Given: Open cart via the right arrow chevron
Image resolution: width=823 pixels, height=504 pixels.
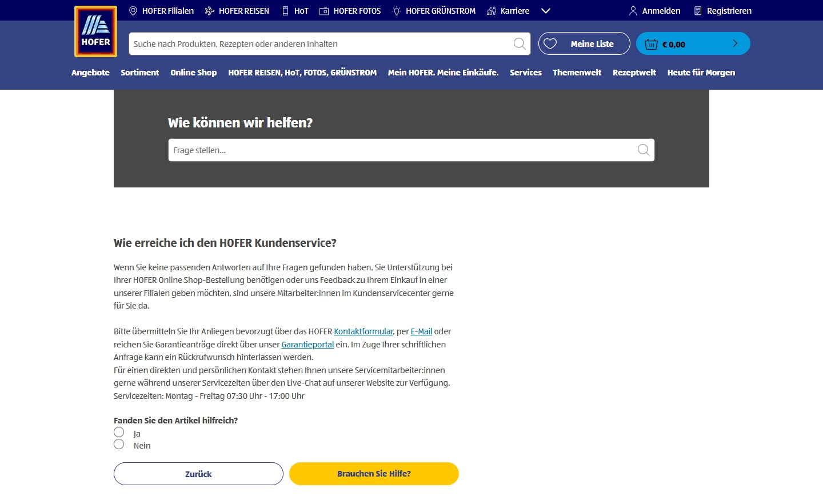Looking at the screenshot, I should coord(735,43).
